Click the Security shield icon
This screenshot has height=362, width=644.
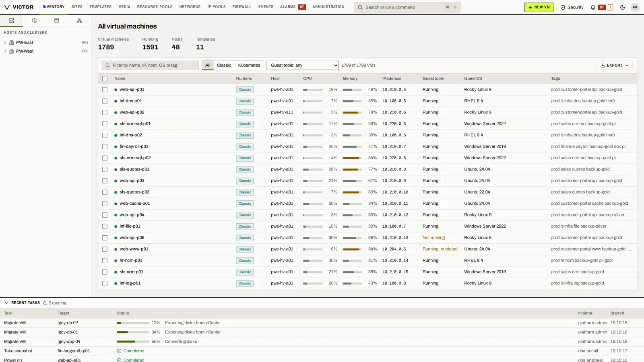(x=563, y=7)
